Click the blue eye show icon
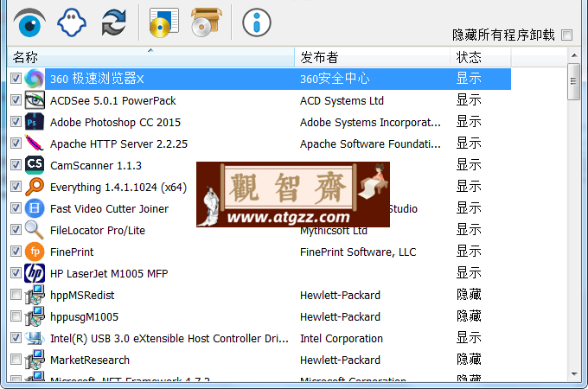This screenshot has height=389, width=588. [x=29, y=23]
